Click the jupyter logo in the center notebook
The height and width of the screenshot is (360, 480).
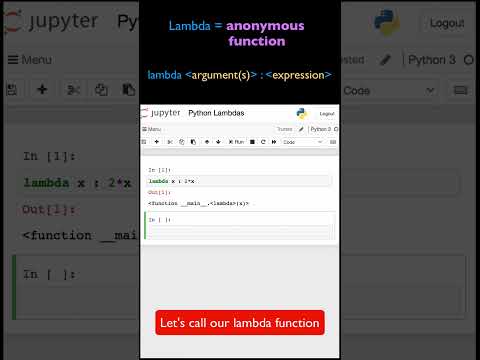point(161,113)
